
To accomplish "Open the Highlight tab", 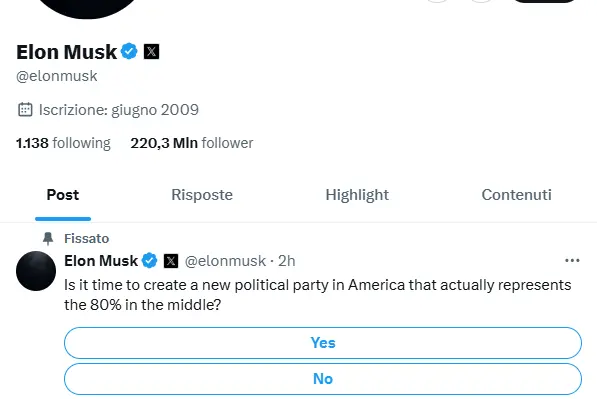I will (357, 195).
